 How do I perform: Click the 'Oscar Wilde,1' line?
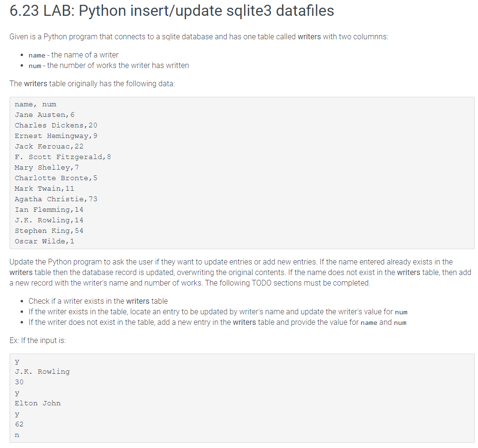click(45, 241)
